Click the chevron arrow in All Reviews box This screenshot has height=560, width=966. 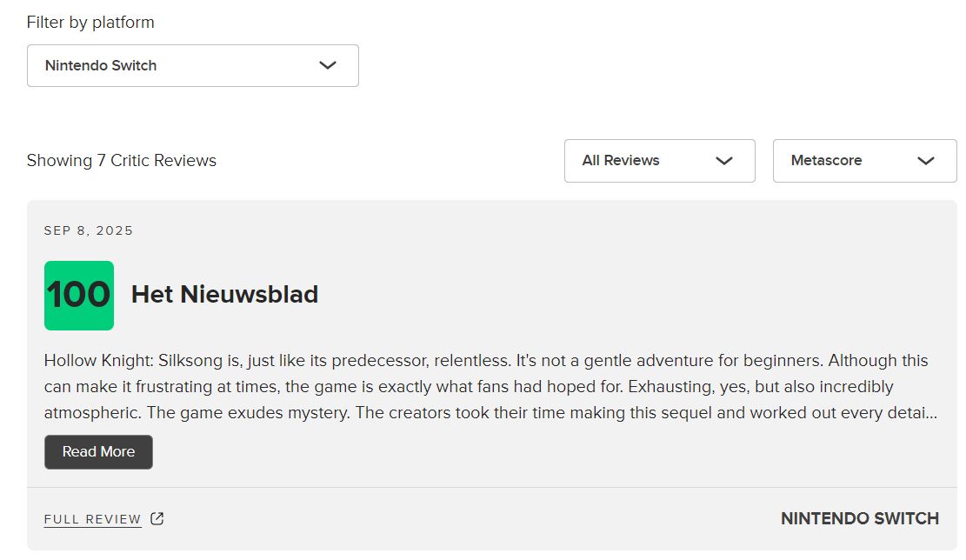pos(724,161)
